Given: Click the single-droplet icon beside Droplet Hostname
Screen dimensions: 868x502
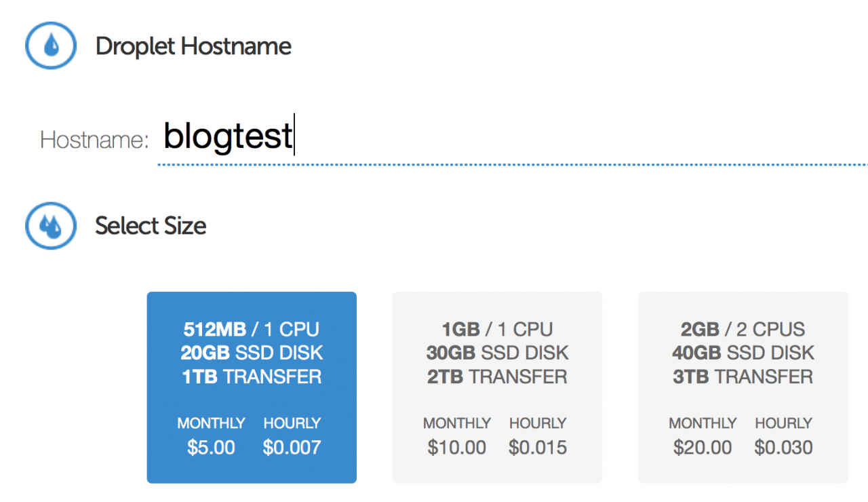Looking at the screenshot, I should point(52,46).
